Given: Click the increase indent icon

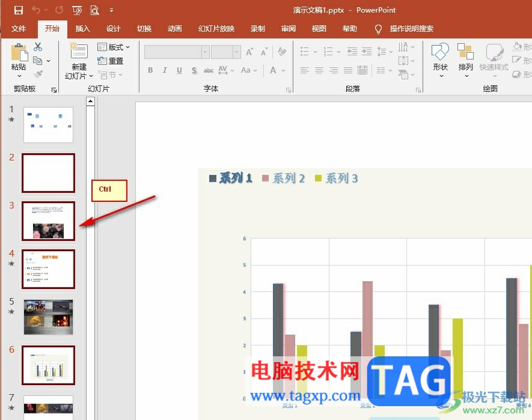Looking at the screenshot, I should pos(367,52).
